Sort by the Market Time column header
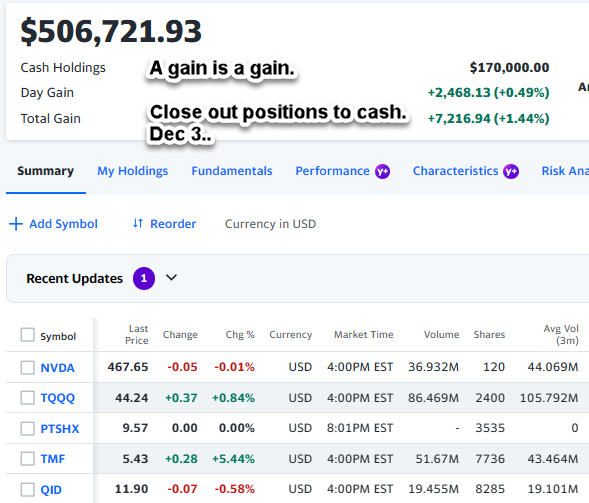589x503 pixels. pos(364,334)
